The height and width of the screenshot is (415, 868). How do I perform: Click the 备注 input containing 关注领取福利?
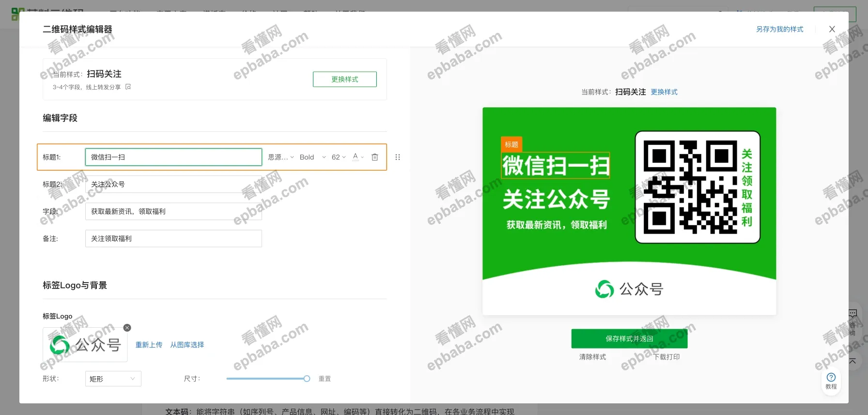pos(173,239)
